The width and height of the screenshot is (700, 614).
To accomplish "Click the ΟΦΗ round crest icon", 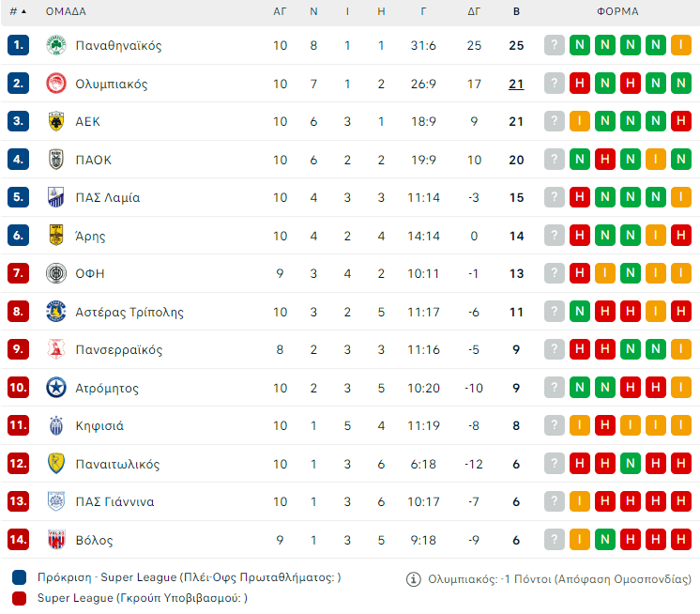I will pyautogui.click(x=56, y=273).
